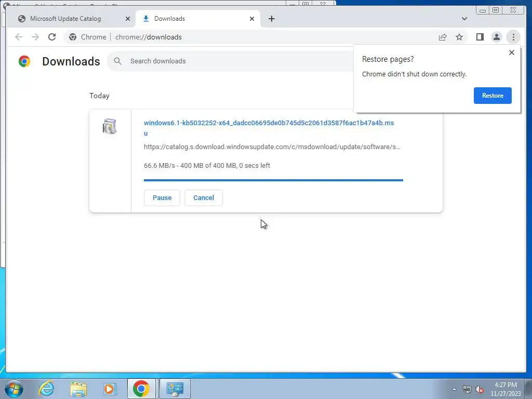Click the taskbar clock showing 4:27 PM
The image size is (532, 399).
coord(506,389)
